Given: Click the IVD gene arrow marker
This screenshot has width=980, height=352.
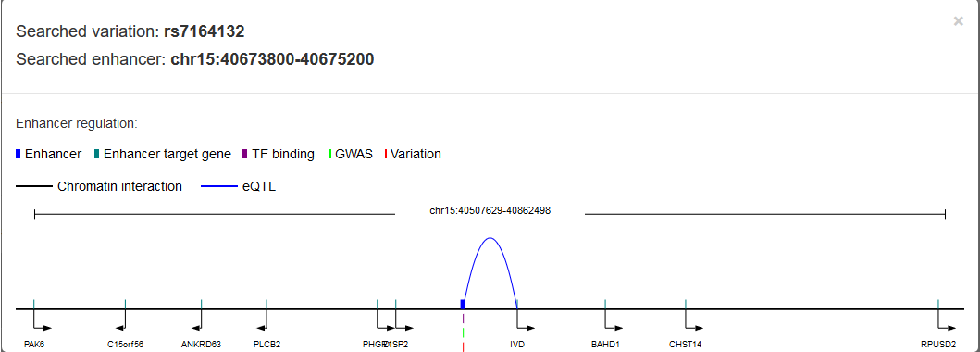Looking at the screenshot, I should 526,321.
